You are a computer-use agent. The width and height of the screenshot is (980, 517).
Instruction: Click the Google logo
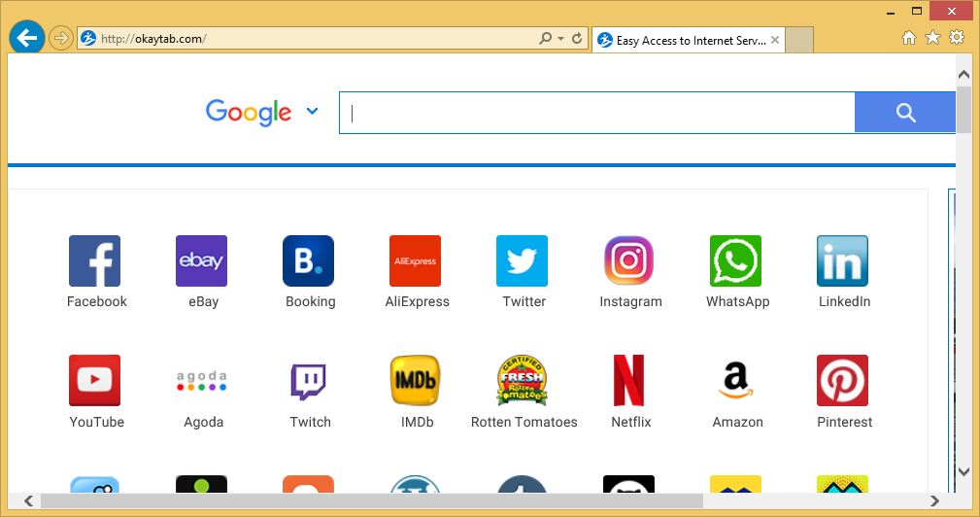coord(249,113)
